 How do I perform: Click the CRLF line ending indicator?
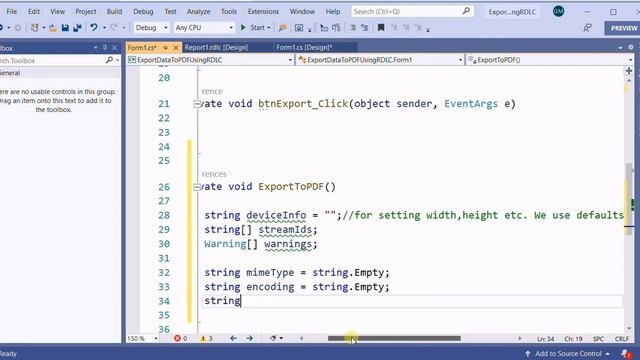622,339
